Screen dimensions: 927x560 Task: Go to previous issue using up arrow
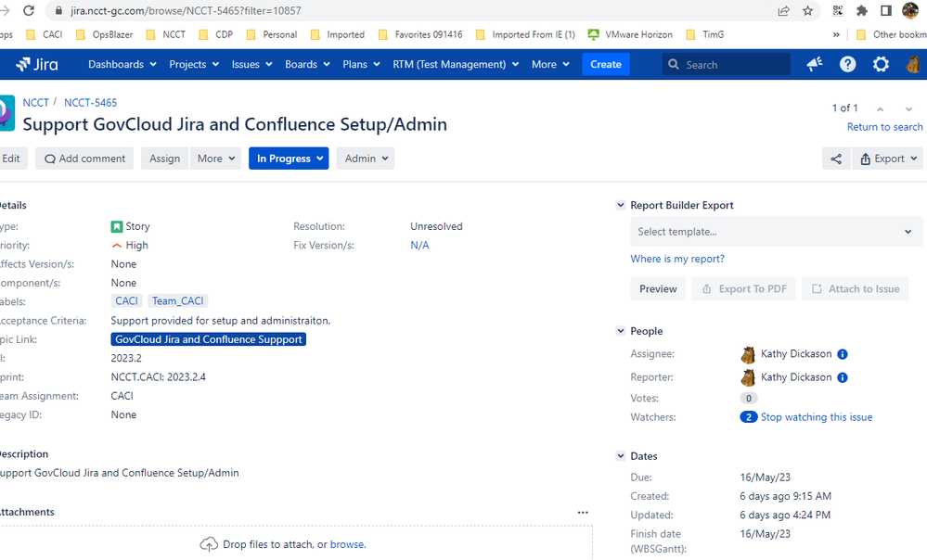pos(880,108)
